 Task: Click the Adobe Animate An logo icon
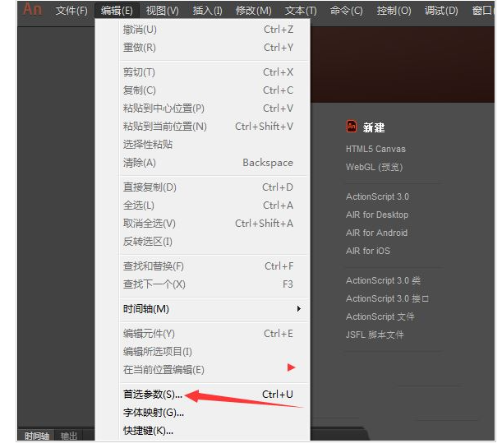(32, 9)
